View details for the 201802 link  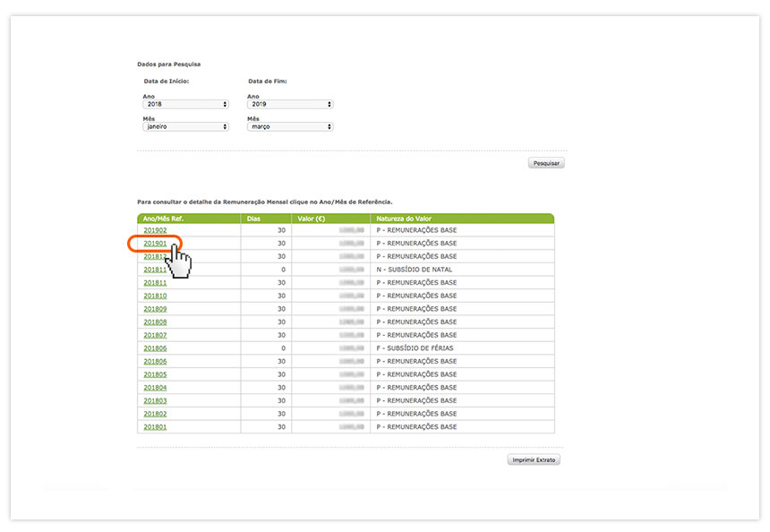coord(155,414)
